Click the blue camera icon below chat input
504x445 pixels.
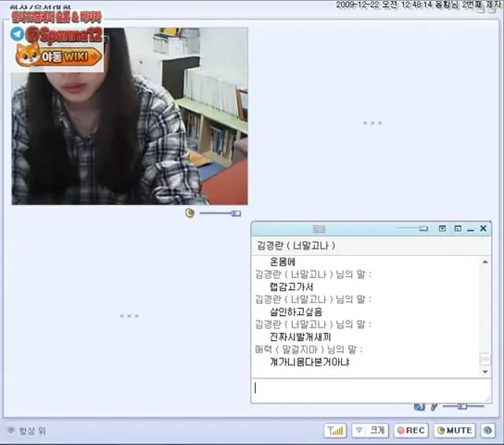click(x=419, y=407)
